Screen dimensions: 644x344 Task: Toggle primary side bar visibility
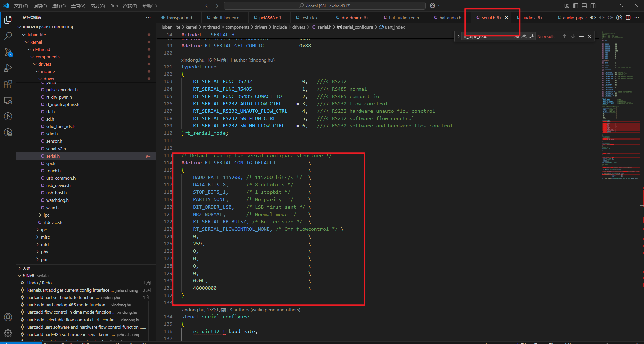(576, 6)
